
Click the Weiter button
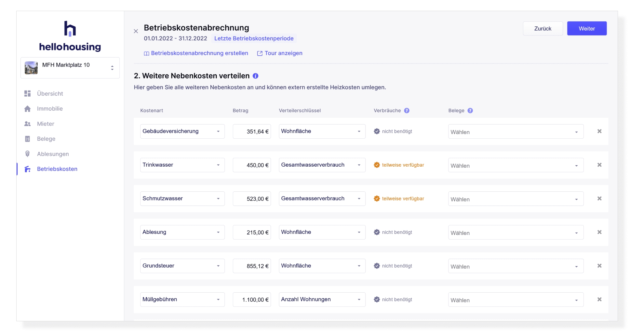click(586, 29)
